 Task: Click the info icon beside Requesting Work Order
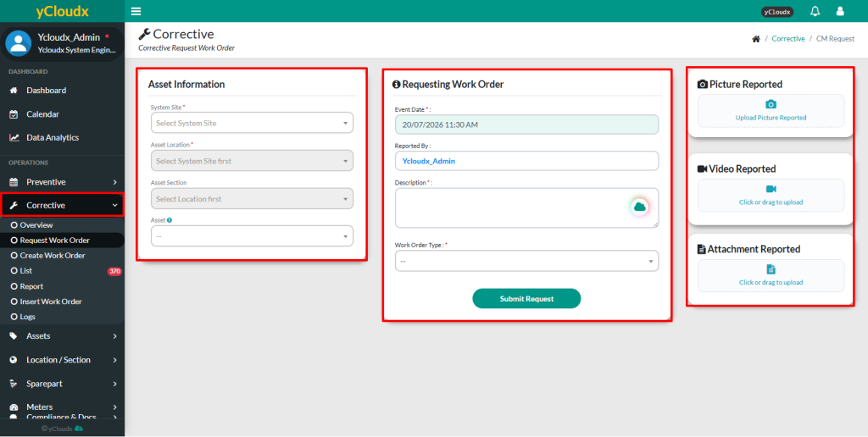click(396, 85)
